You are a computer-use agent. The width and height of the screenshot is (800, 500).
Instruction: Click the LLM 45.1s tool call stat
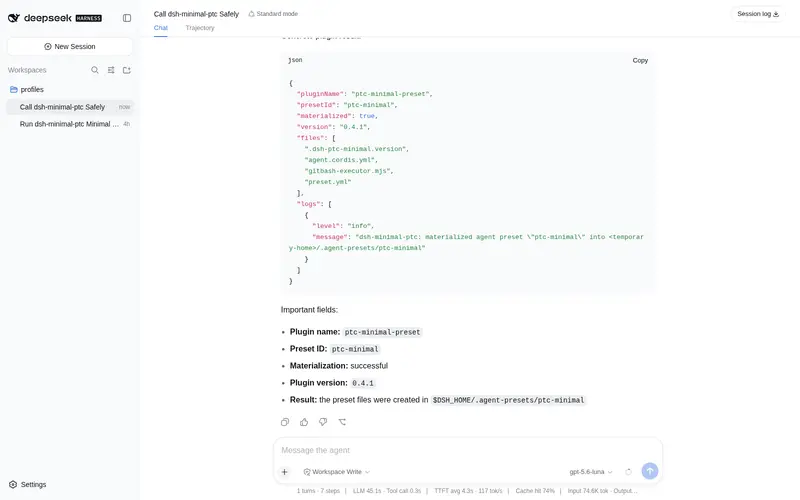click(387, 491)
